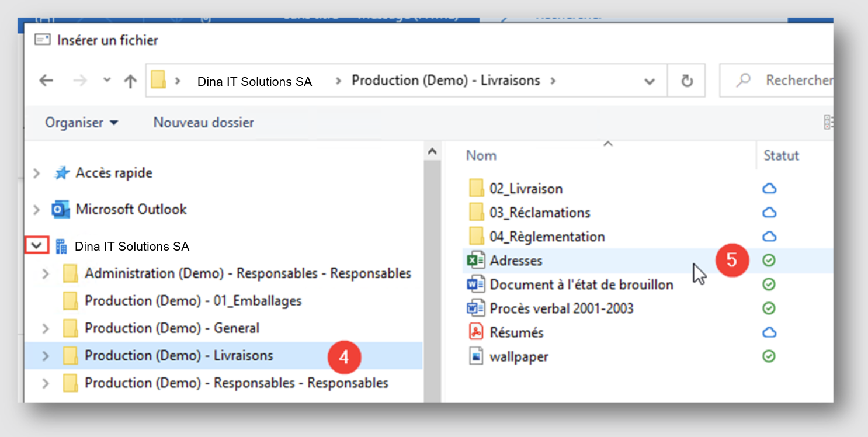This screenshot has width=868, height=437.
Task: Click the Up one level arrow
Action: pyautogui.click(x=130, y=81)
